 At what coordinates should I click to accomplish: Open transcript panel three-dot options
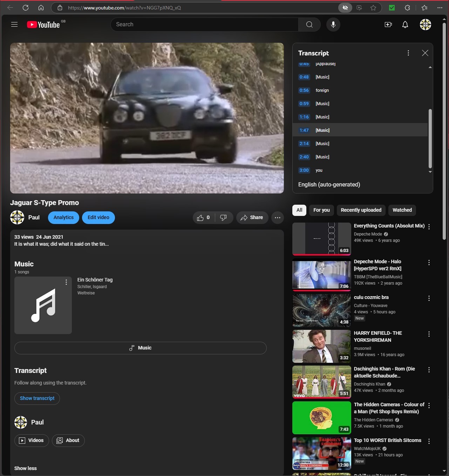(x=408, y=53)
